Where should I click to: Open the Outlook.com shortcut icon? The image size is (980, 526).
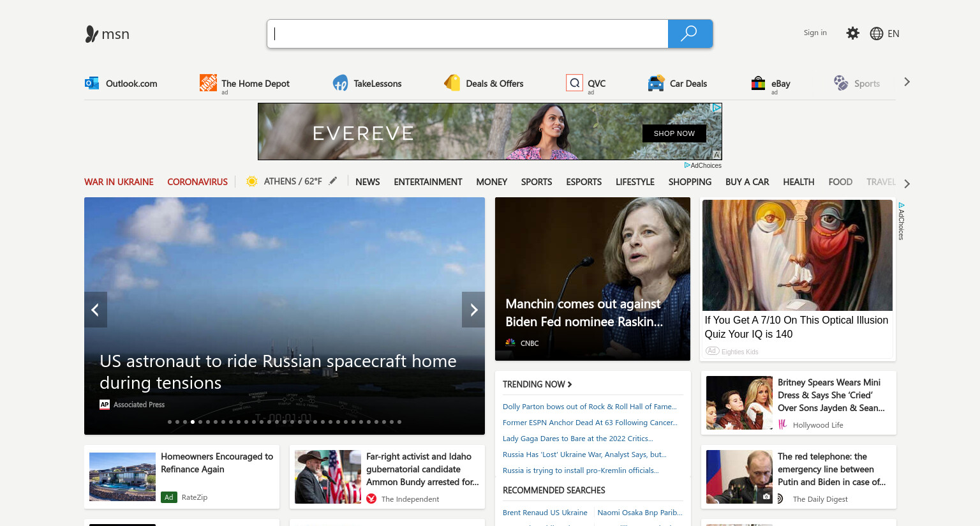(x=92, y=83)
